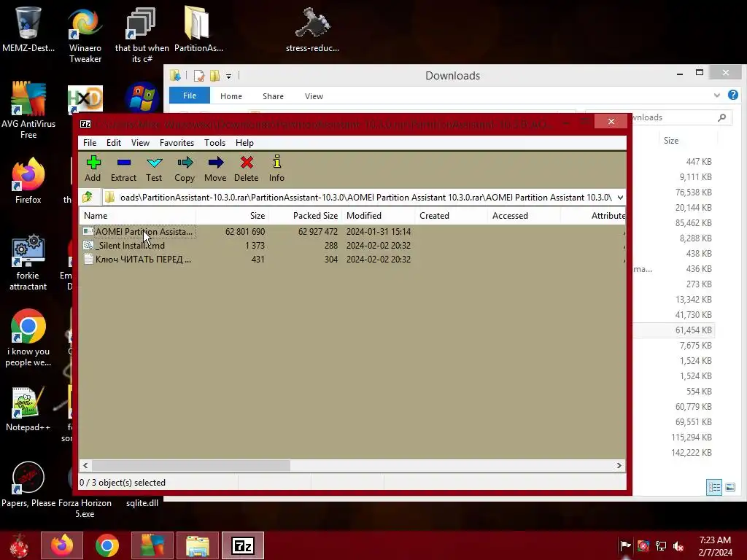Viewport: 747px width, 560px height.
Task: Open the File tab in Downloads window
Action: [x=190, y=96]
